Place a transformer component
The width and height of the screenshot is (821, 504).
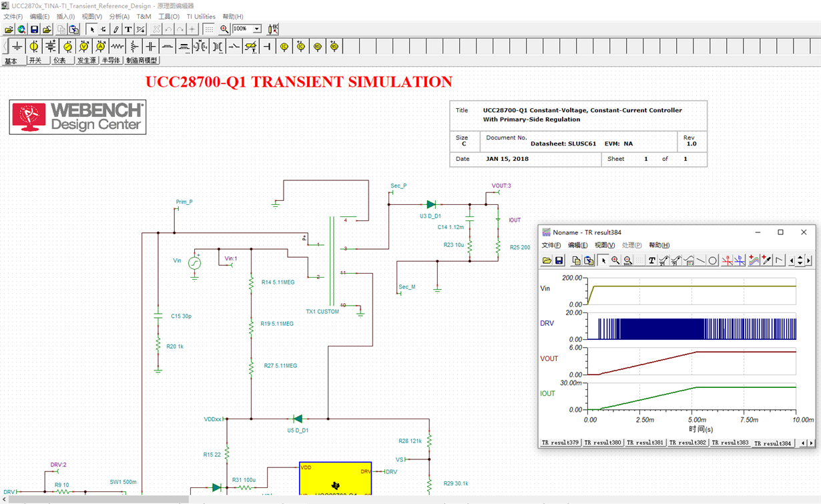coord(218,46)
